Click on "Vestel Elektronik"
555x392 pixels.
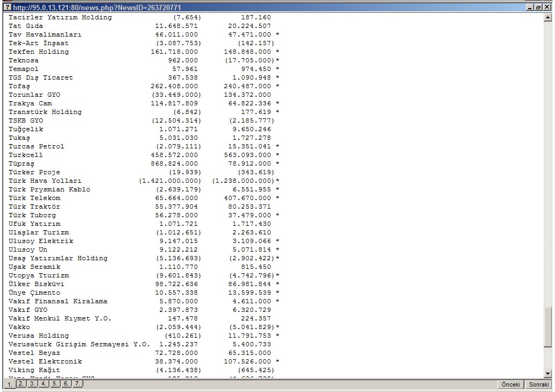pyautogui.click(x=45, y=361)
